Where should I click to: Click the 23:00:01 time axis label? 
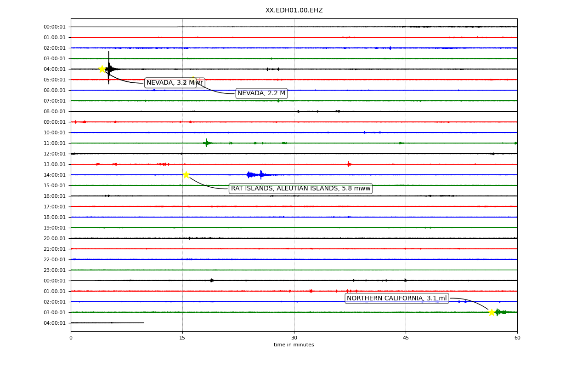tap(55, 270)
